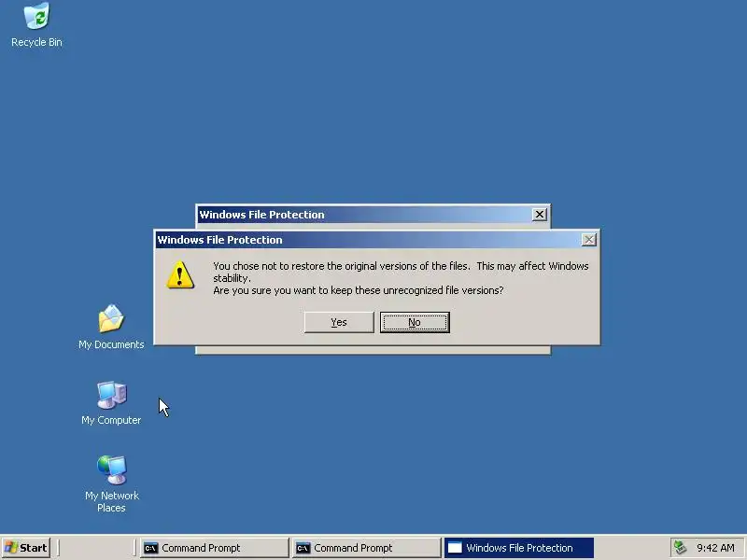Open the Recycle Bin desktop icon

[x=36, y=25]
